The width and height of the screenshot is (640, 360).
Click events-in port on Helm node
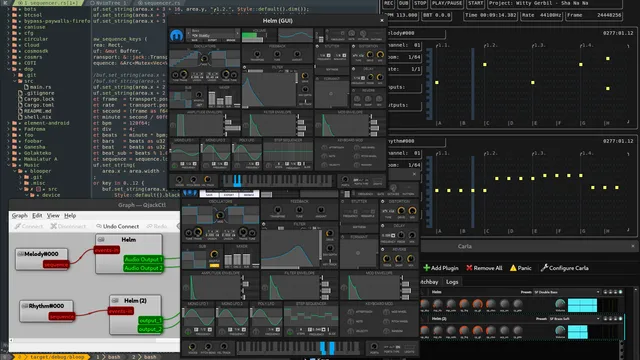coord(107,250)
